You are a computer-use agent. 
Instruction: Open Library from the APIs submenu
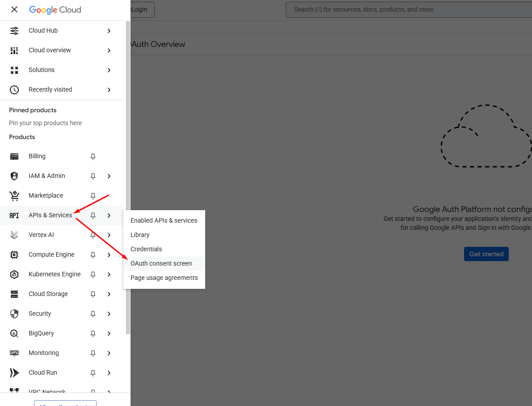coord(164,235)
